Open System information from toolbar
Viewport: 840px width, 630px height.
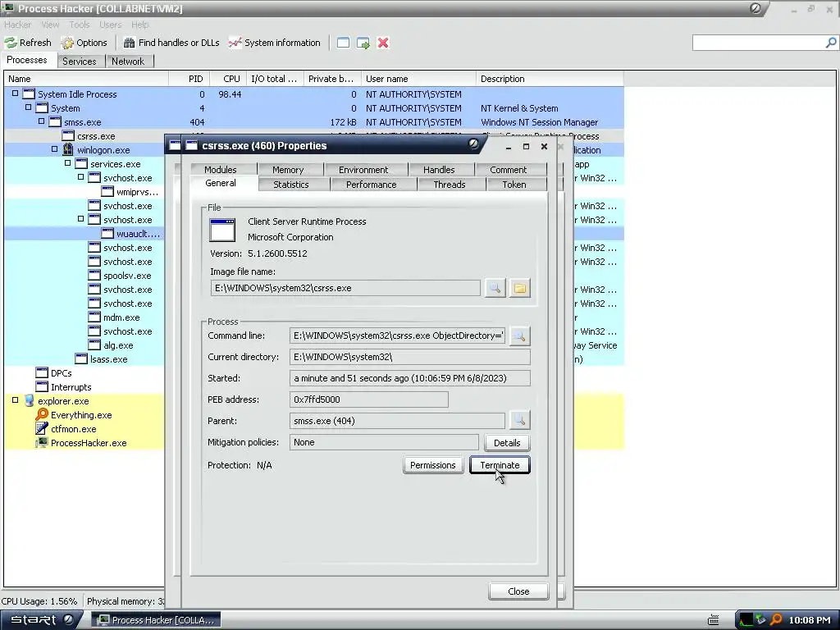[274, 43]
